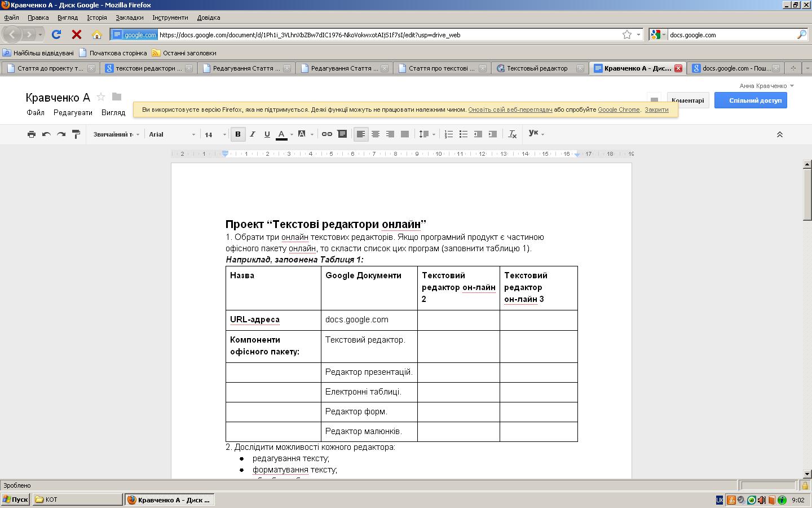Open Firefox Історія menu
This screenshot has width=812, height=508.
click(x=97, y=17)
